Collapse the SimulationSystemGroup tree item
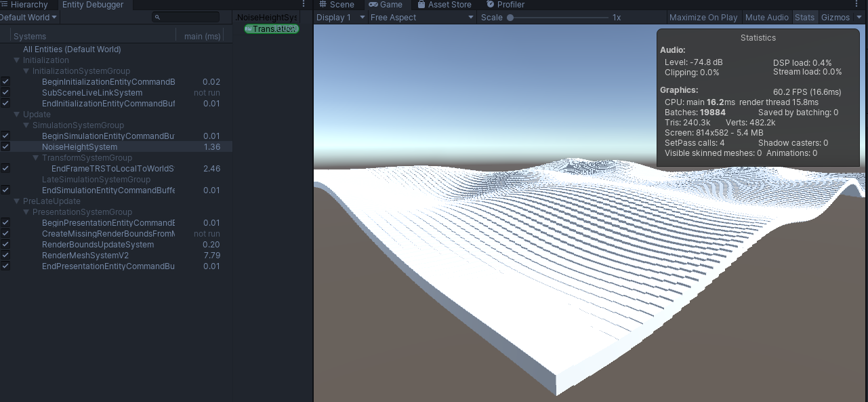The image size is (868, 402). click(25, 125)
